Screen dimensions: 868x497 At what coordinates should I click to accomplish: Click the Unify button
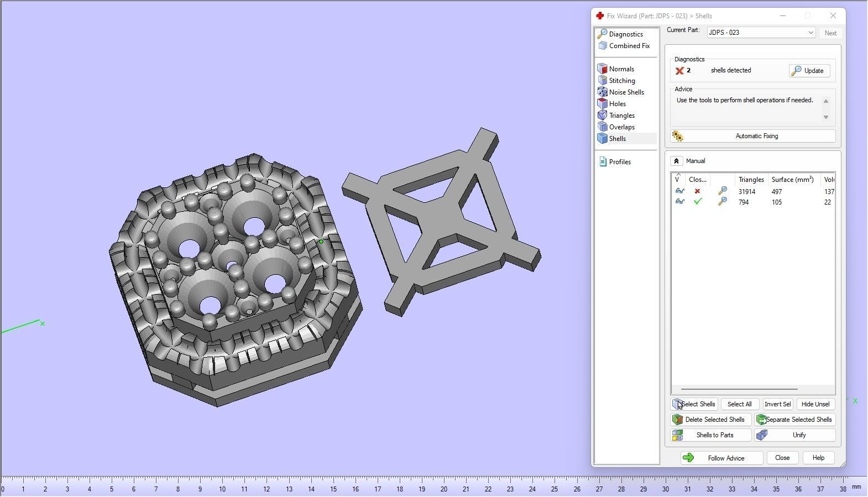tap(794, 435)
